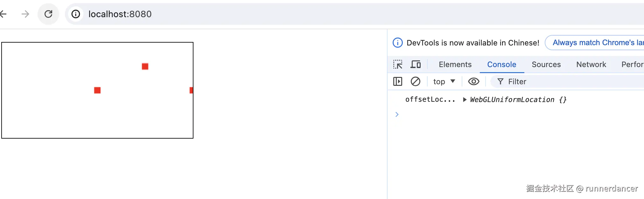Expand the WebGLUniformLocation object
This screenshot has width=644, height=199.
[x=465, y=100]
